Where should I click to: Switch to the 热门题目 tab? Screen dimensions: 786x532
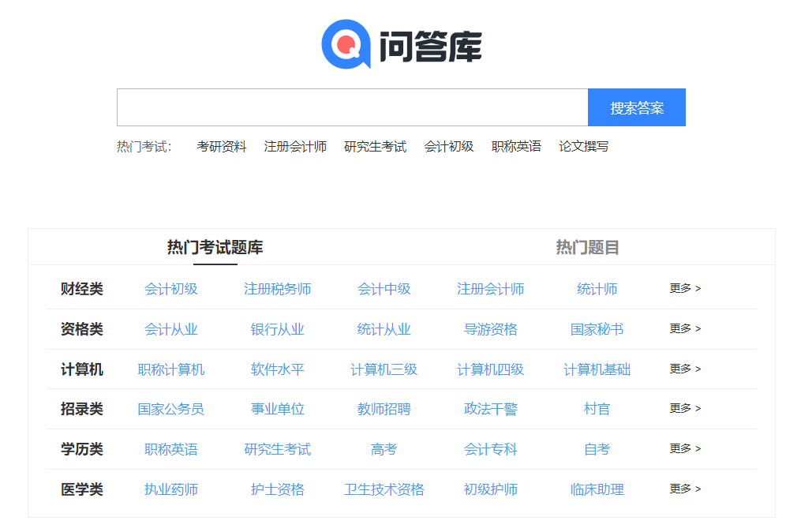click(587, 248)
